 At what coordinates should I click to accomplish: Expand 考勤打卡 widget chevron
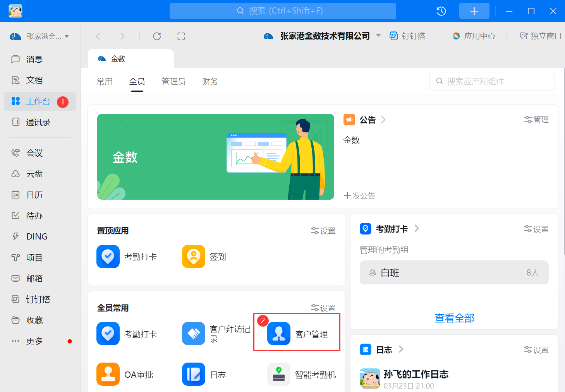[417, 228]
